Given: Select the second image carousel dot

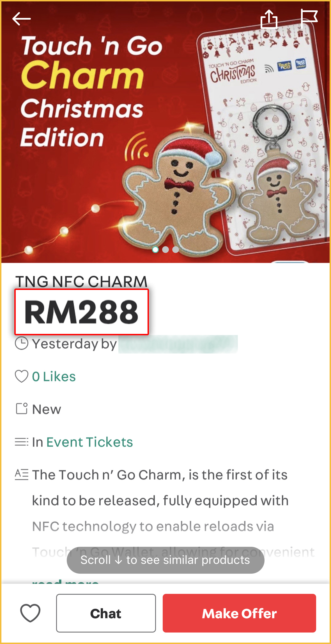Looking at the screenshot, I should tap(165, 249).
